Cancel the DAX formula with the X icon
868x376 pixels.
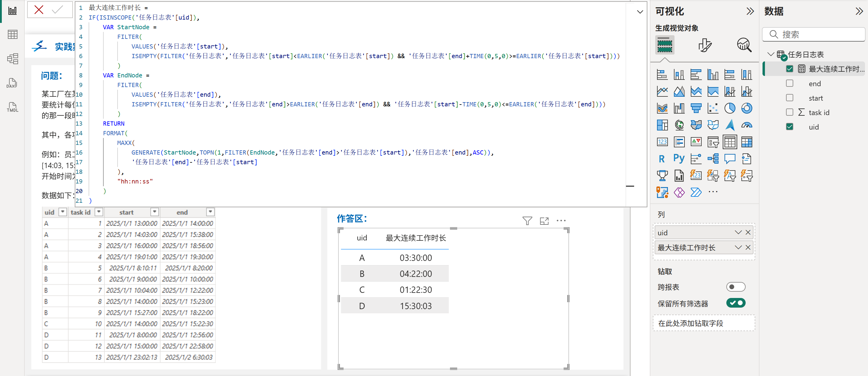point(39,10)
